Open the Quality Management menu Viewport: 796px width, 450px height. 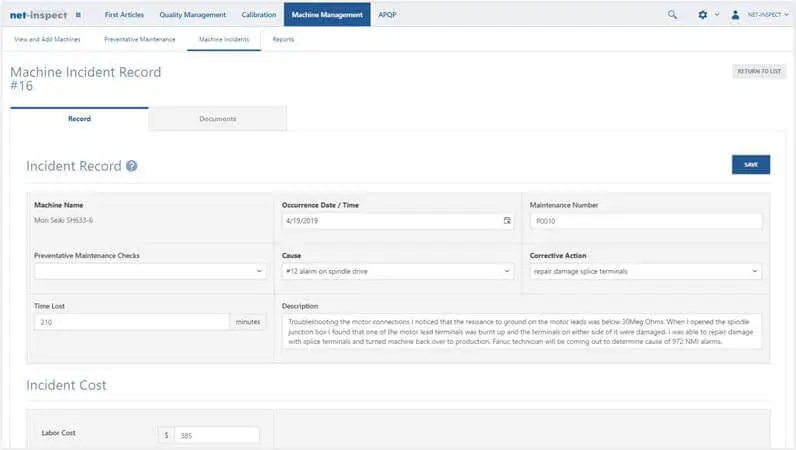pos(192,15)
